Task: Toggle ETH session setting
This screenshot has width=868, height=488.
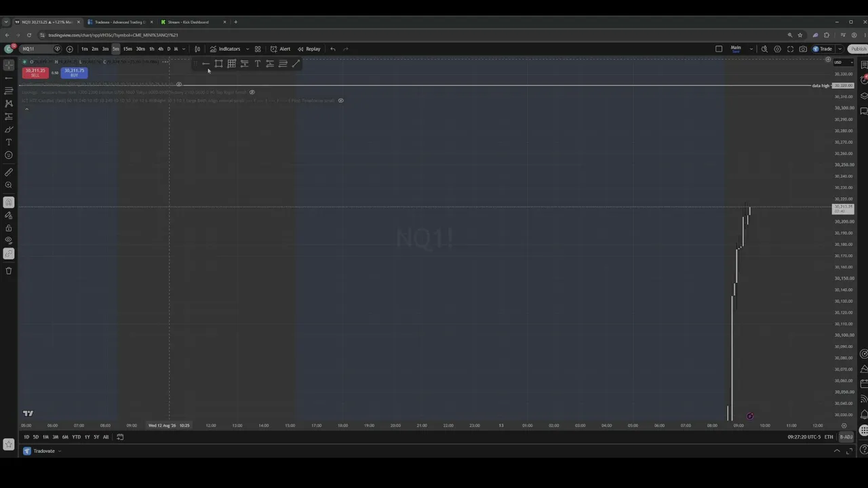Action: pyautogui.click(x=829, y=437)
